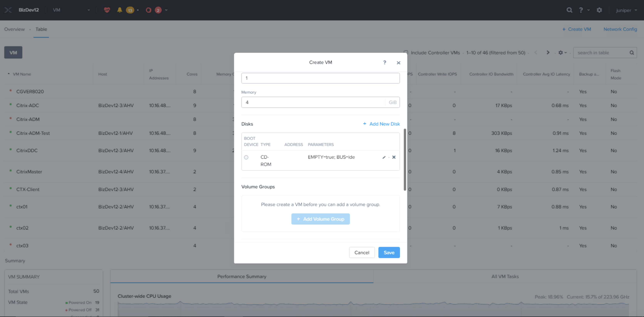Click the red tasks circle icon

pos(149,10)
